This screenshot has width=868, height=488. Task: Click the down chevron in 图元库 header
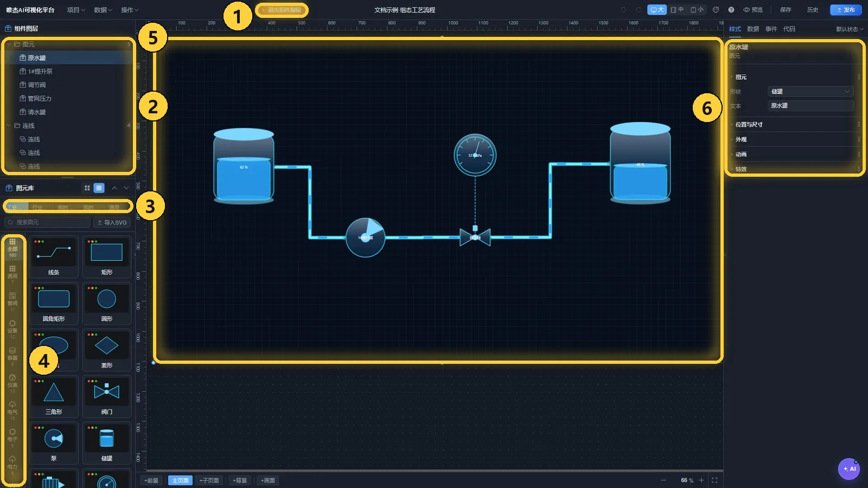tap(126, 188)
